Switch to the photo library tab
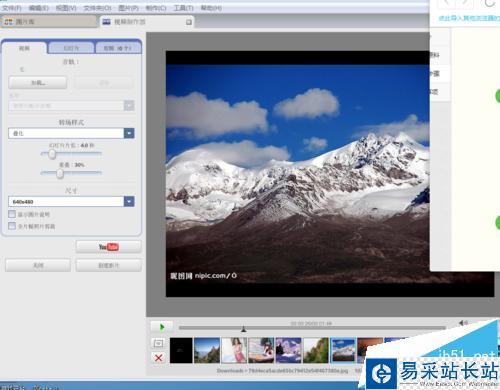The height and width of the screenshot is (390, 500). (x=49, y=22)
